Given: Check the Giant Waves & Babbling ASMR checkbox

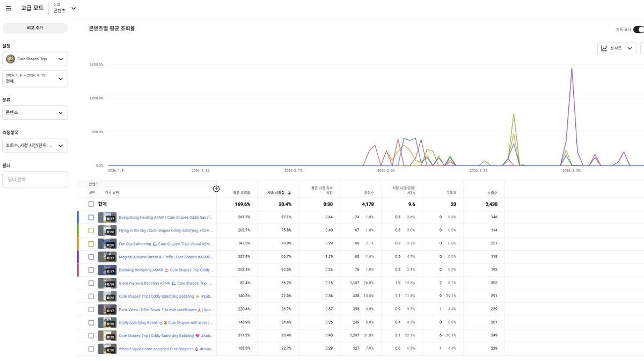Looking at the screenshot, I should point(91,283).
